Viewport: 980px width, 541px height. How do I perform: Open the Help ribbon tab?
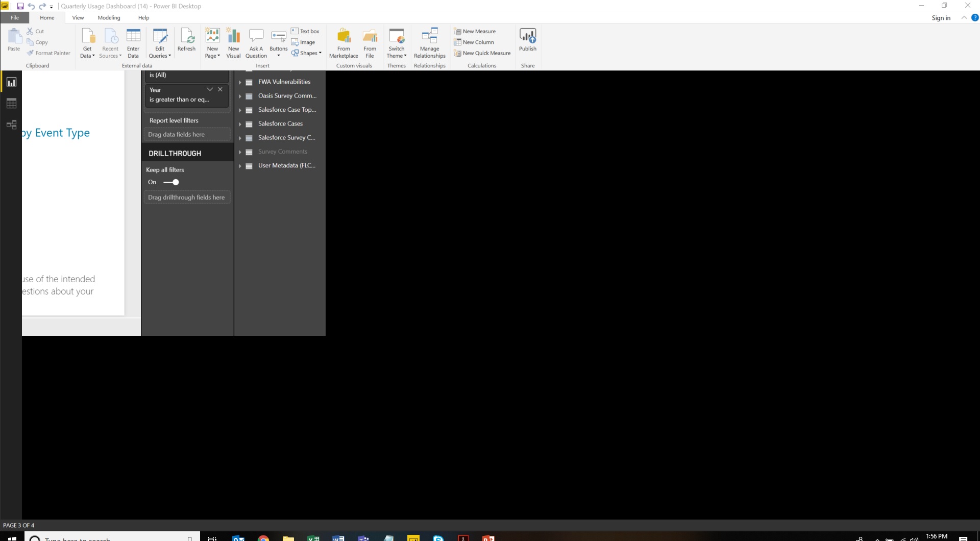143,17
